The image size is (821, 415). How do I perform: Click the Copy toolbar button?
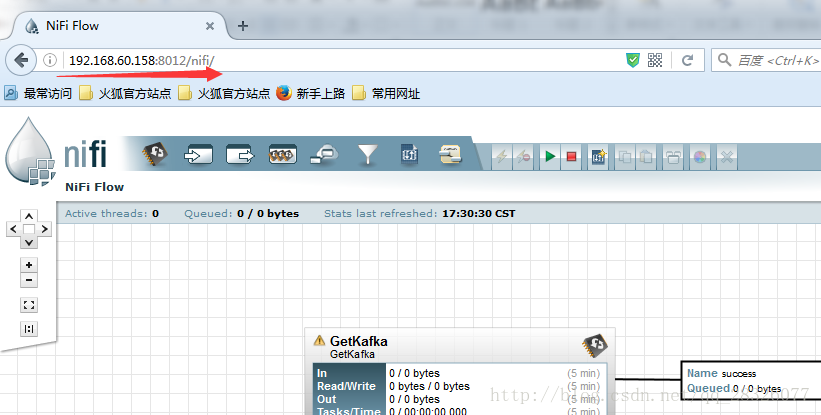pyautogui.click(x=625, y=156)
